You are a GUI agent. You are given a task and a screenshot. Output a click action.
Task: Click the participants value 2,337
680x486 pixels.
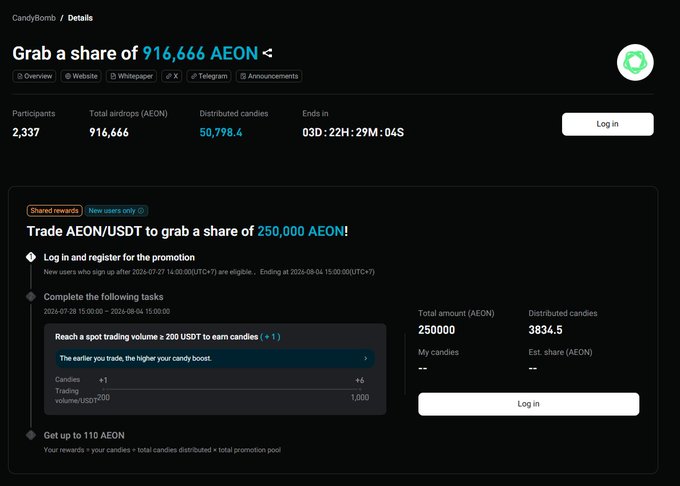click(26, 132)
